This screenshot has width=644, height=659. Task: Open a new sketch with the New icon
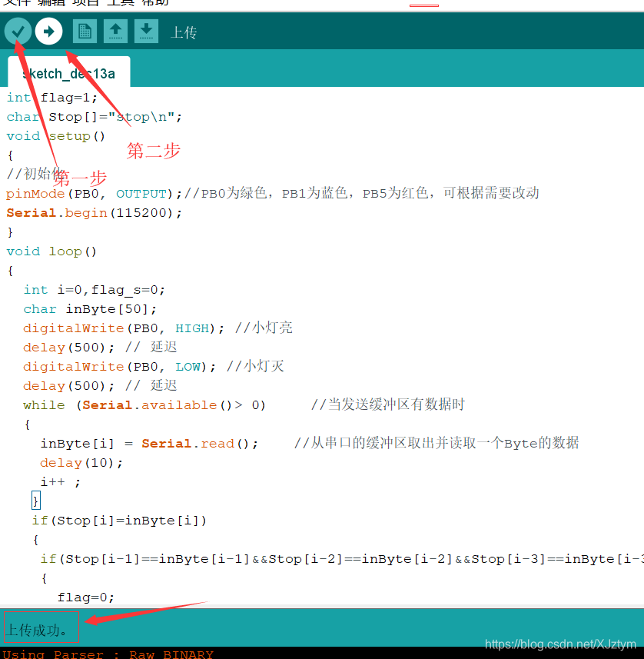point(85,31)
